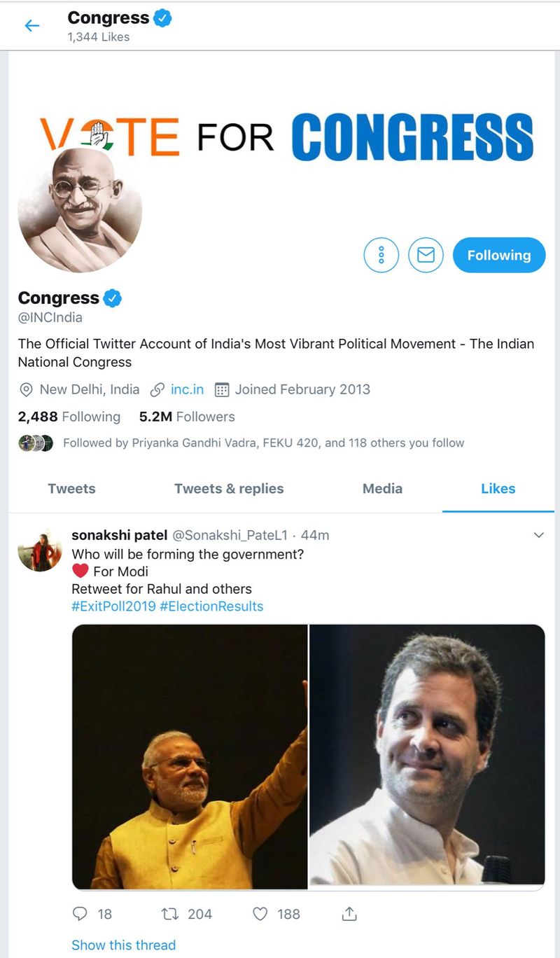Image resolution: width=560 pixels, height=958 pixels.
Task: Select the Likes tab
Action: coord(498,489)
